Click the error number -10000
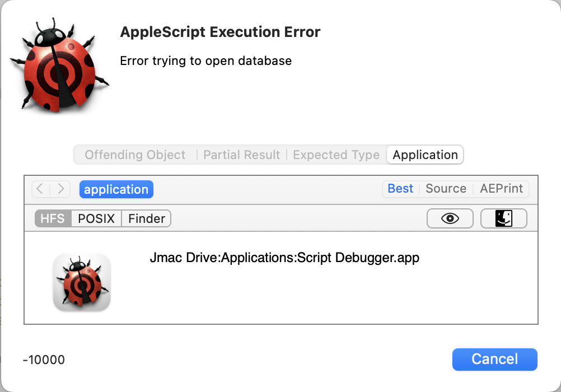This screenshot has height=392, width=561. click(44, 360)
